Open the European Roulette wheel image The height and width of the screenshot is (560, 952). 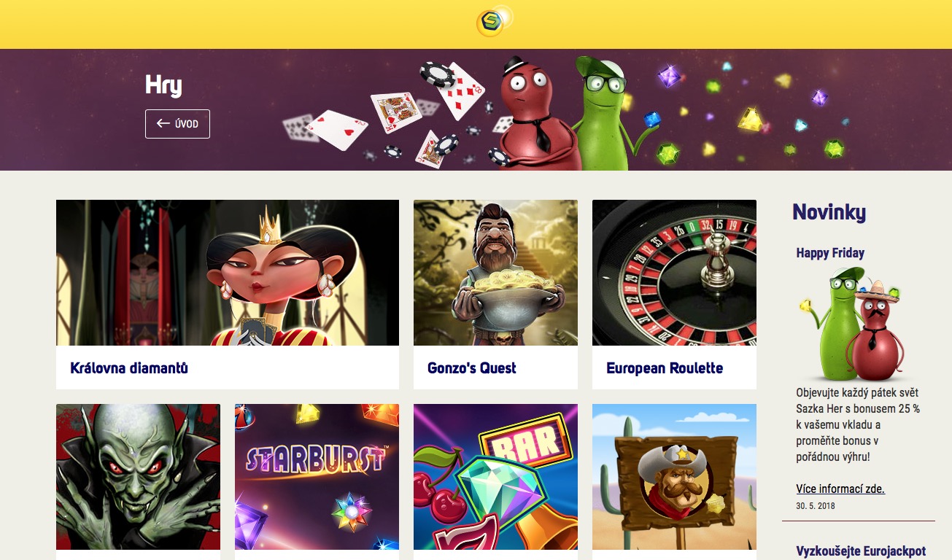click(674, 273)
